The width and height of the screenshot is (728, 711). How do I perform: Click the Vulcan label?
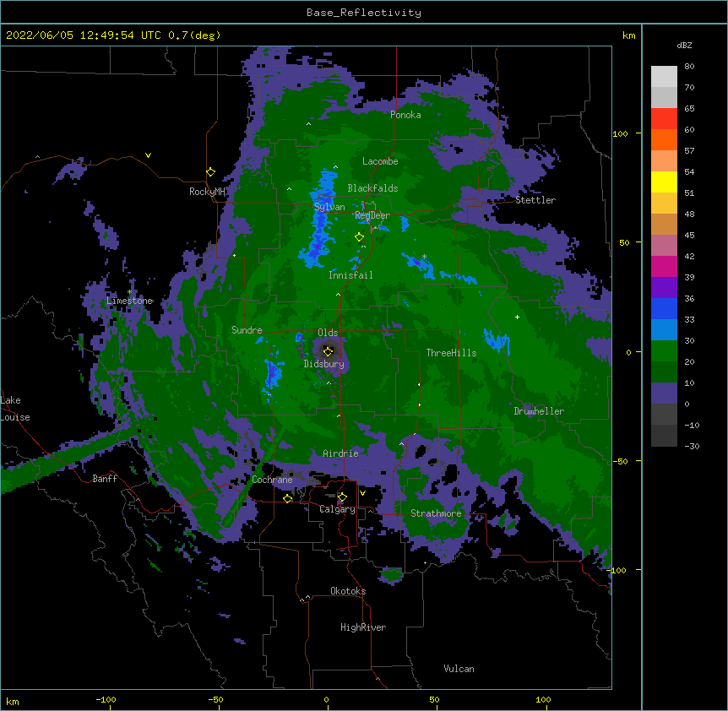(x=459, y=669)
